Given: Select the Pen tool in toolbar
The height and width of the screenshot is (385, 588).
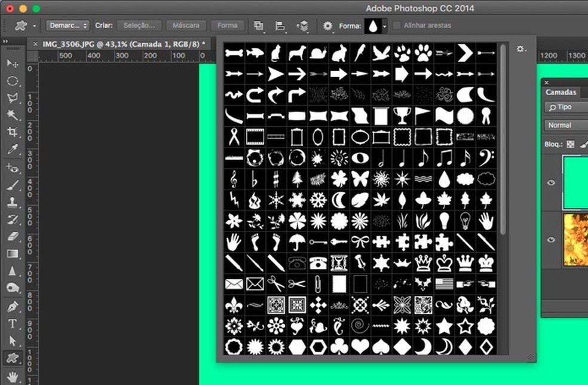Looking at the screenshot, I should click(x=13, y=306).
